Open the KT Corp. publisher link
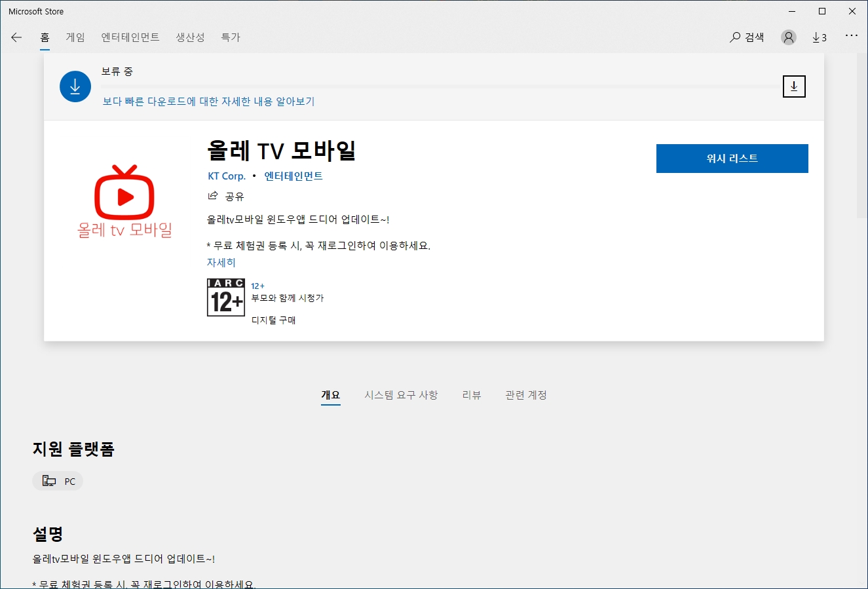 (x=227, y=176)
